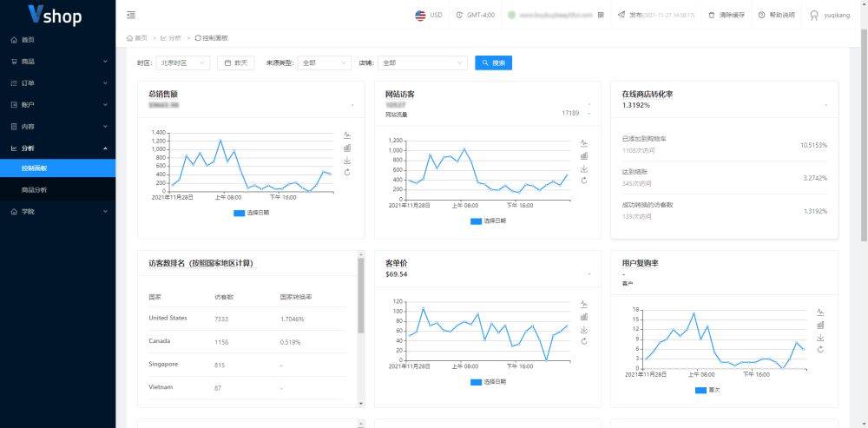Viewport: 868px width, 428px height.
Task: Click the Vietnam row in visitor ranking
Action: [x=247, y=387]
